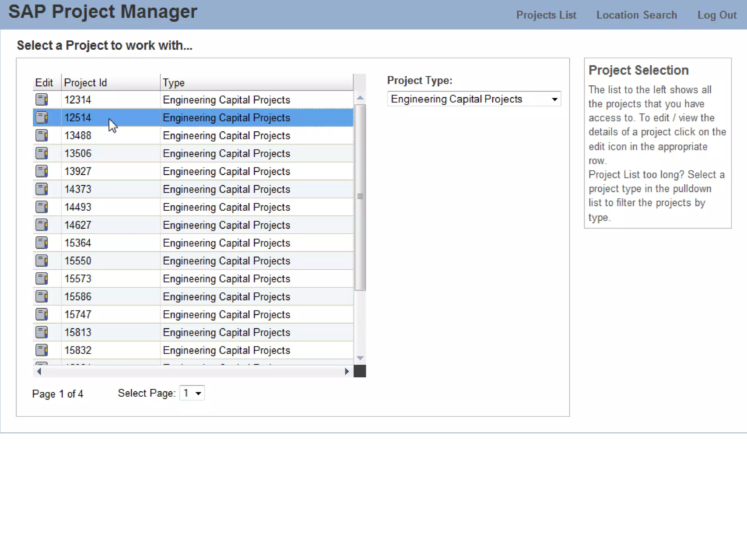Sort by Project Id column header
Screen dimensions: 747x560
click(110, 83)
